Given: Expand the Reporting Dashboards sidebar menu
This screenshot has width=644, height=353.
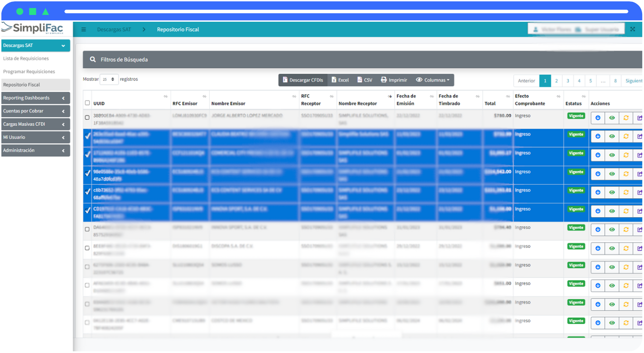Looking at the screenshot, I should [35, 98].
